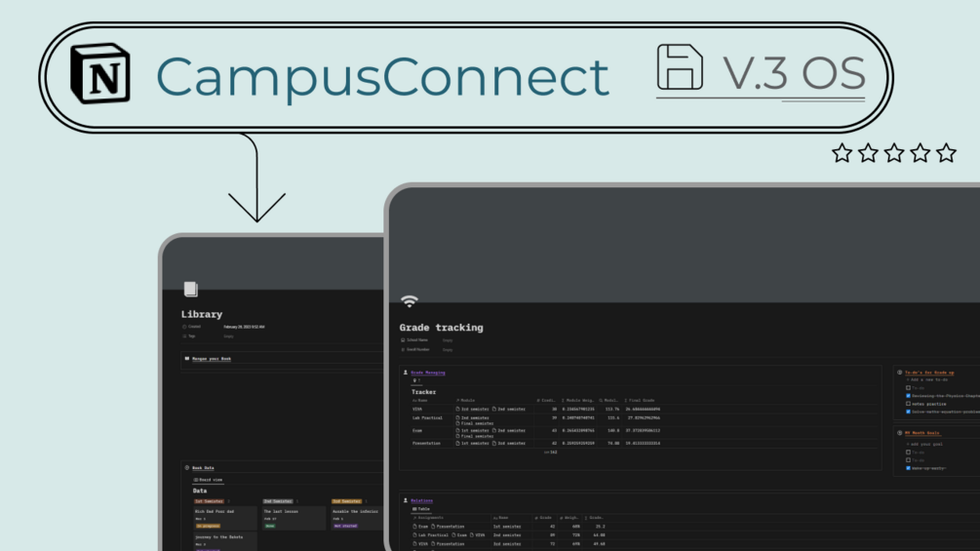This screenshot has height=551, width=980.
Task: Open the Manage your Book link
Action: (212, 359)
